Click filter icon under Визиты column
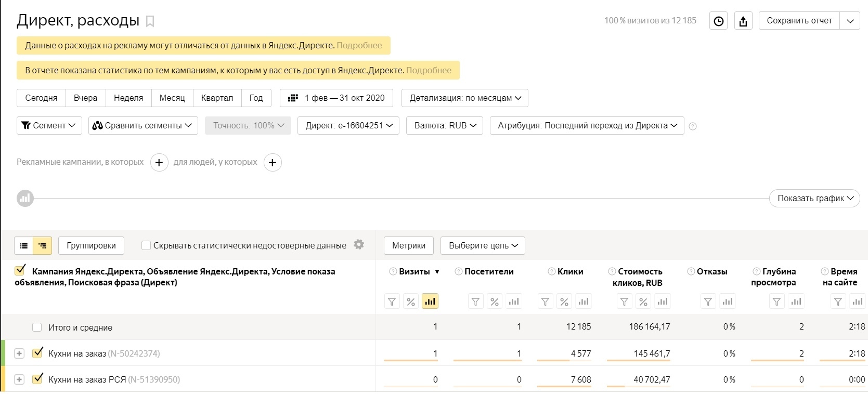868x394 pixels. click(392, 301)
